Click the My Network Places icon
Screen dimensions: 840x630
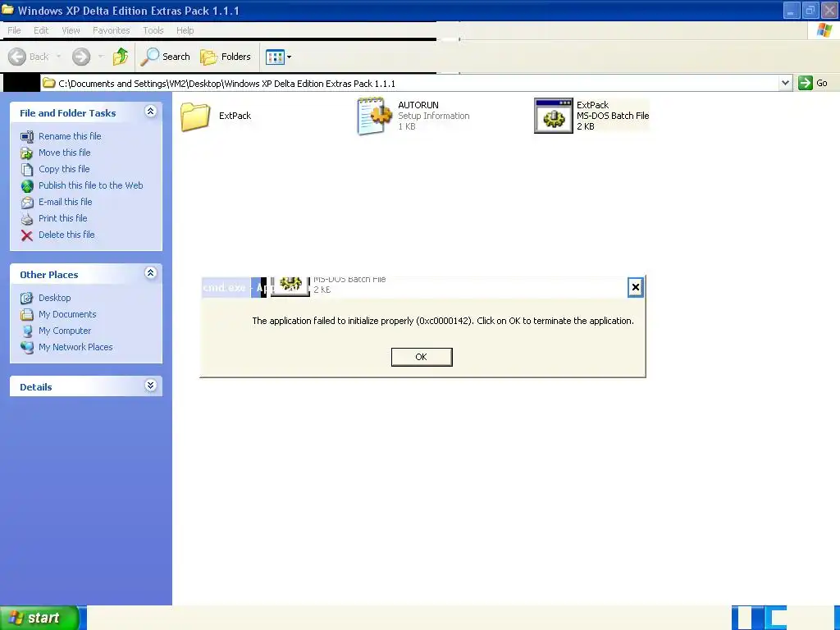(x=27, y=347)
